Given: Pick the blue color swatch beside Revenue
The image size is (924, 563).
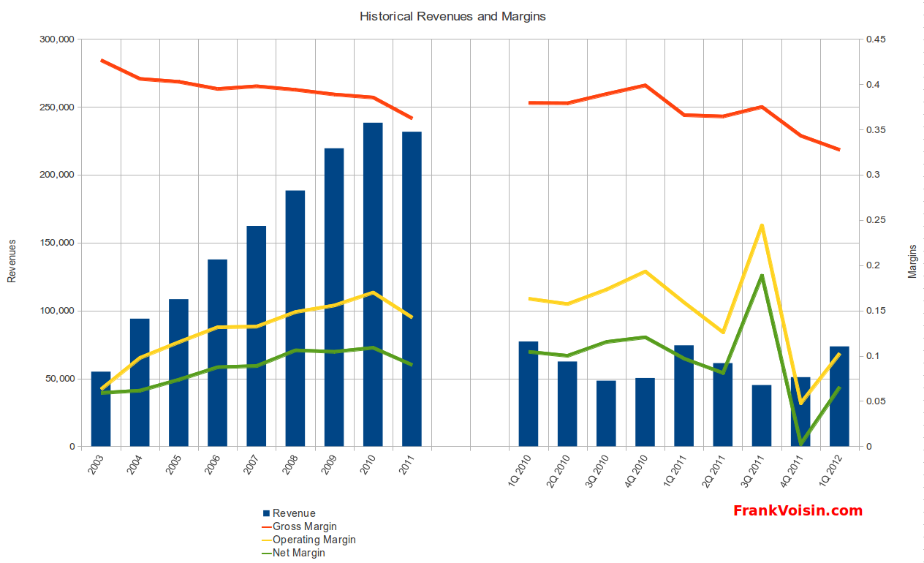Looking at the screenshot, I should (267, 513).
